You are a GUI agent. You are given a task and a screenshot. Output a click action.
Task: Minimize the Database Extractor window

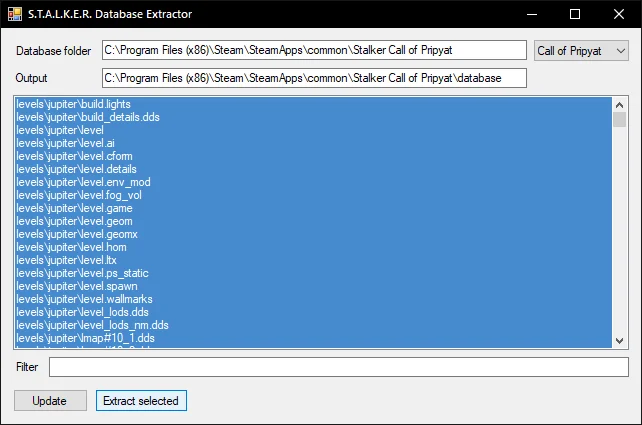point(532,14)
